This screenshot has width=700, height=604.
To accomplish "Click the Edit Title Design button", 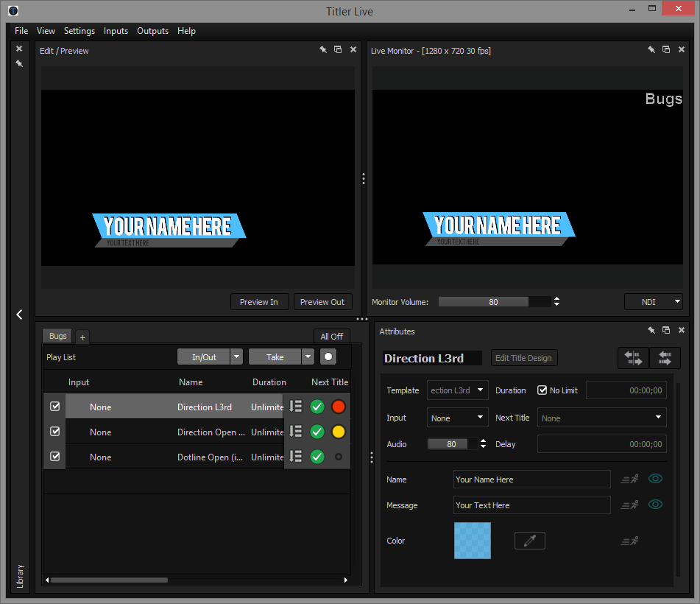I will tap(523, 358).
